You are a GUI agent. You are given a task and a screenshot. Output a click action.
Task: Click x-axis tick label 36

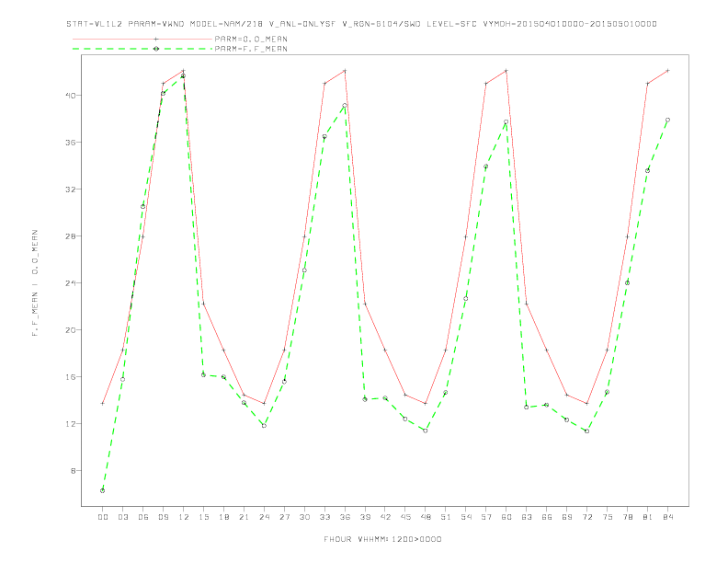coord(345,517)
